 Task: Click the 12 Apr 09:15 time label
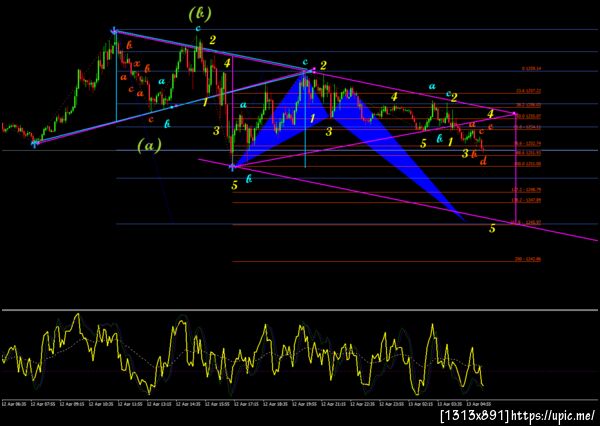(71, 404)
